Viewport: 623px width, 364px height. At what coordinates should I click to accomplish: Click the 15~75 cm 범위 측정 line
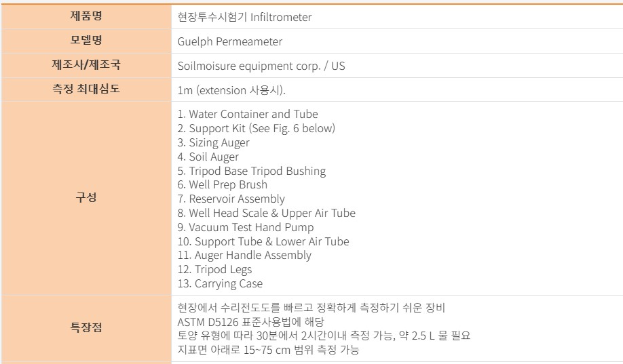click(x=268, y=350)
